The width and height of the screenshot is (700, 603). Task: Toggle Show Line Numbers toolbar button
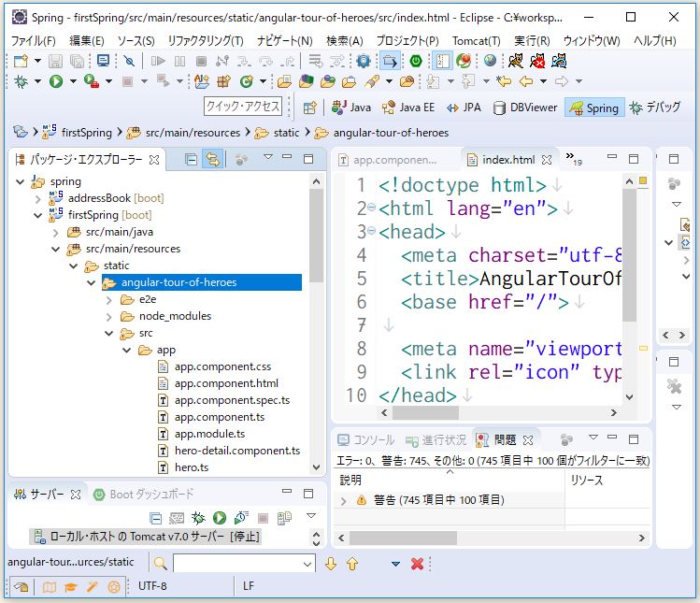click(x=442, y=61)
